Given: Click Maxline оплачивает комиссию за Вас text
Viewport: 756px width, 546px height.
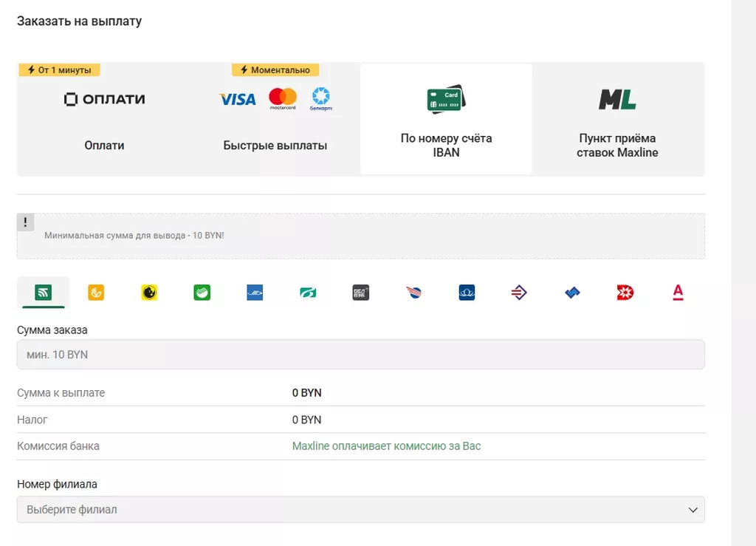Looking at the screenshot, I should pyautogui.click(x=386, y=446).
